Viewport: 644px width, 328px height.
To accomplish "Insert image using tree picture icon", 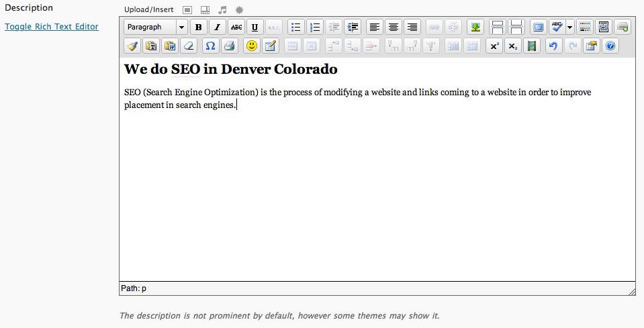I will point(475,27).
